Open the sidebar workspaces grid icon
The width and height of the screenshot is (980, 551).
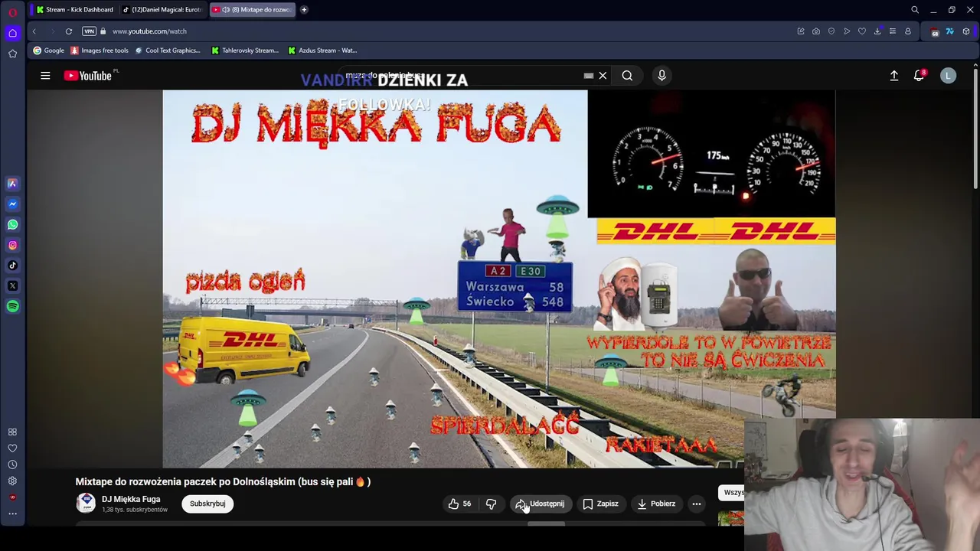coord(12,432)
